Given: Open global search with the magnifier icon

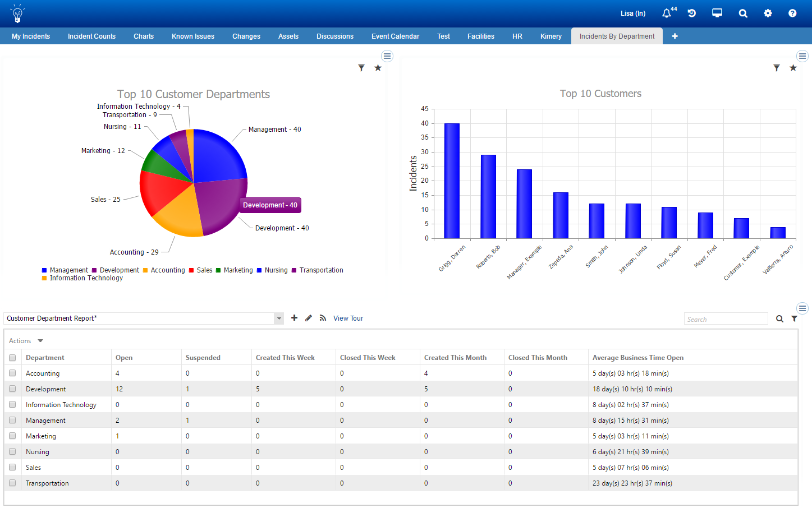Looking at the screenshot, I should (742, 13).
